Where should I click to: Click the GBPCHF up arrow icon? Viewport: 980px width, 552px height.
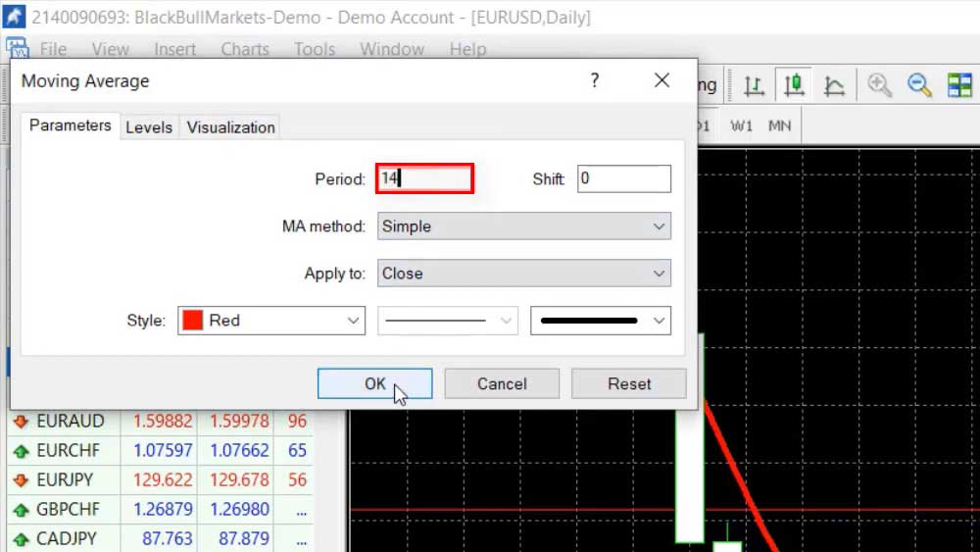21,510
